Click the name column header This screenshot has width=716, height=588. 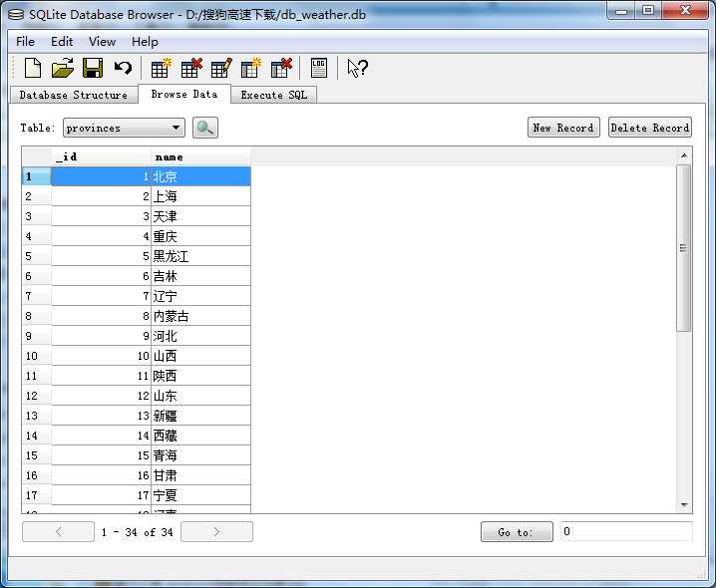click(200, 157)
